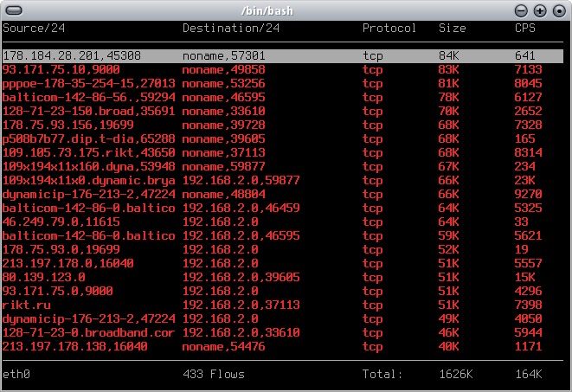Select source 80.139.123.0
The width and height of the screenshot is (572, 392).
point(44,278)
